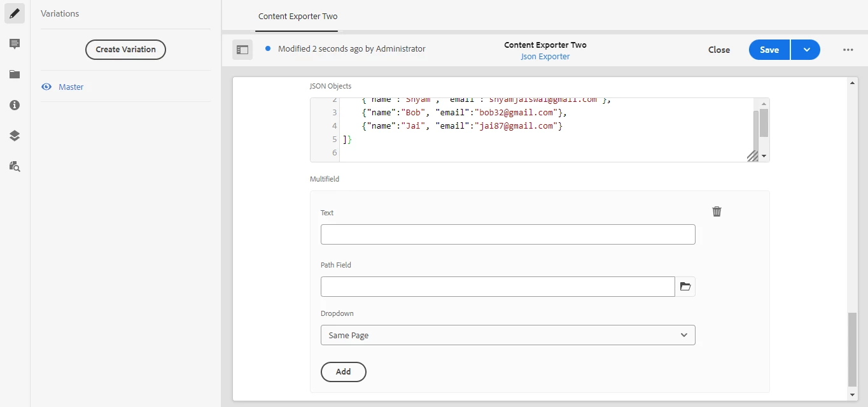Click the Close button
Screen dimensions: 868x407
(x=719, y=50)
